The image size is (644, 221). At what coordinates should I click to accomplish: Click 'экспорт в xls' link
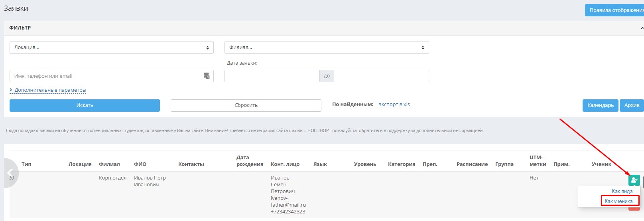click(394, 105)
